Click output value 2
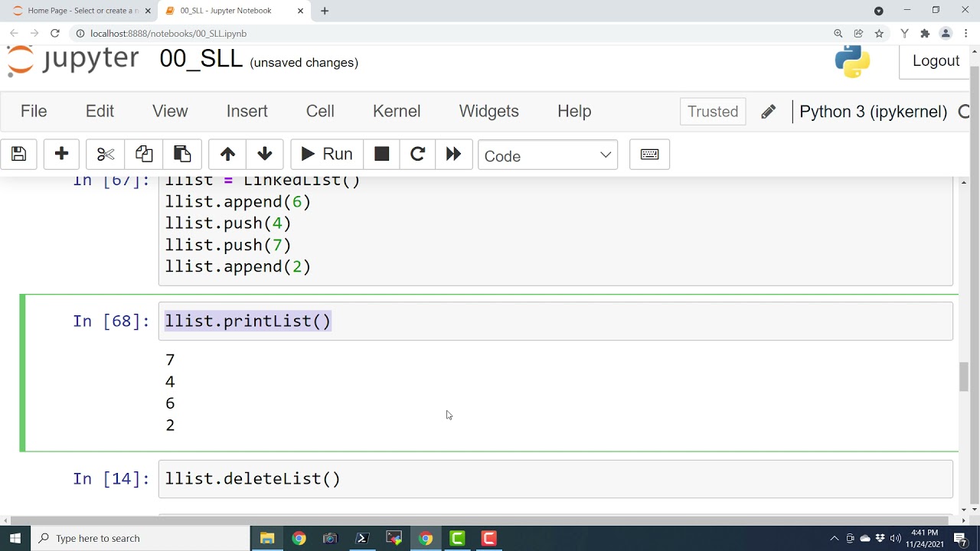The height and width of the screenshot is (551, 980). (170, 425)
